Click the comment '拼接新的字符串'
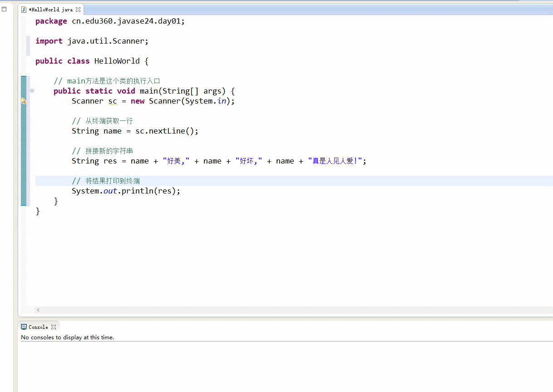553x392 pixels. [x=103, y=151]
